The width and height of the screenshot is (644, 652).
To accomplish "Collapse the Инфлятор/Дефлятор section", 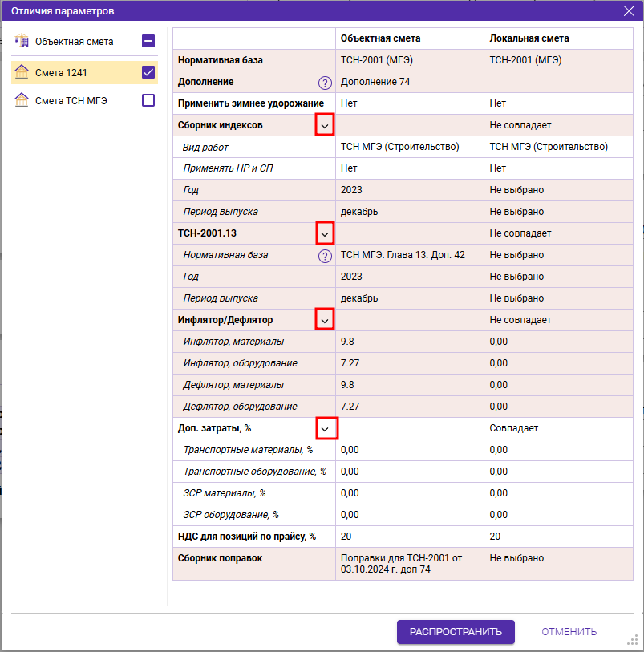I will click(x=325, y=320).
